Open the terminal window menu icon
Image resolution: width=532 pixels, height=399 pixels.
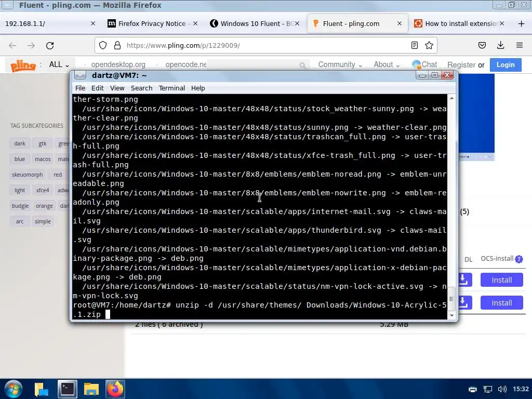pyautogui.click(x=80, y=75)
